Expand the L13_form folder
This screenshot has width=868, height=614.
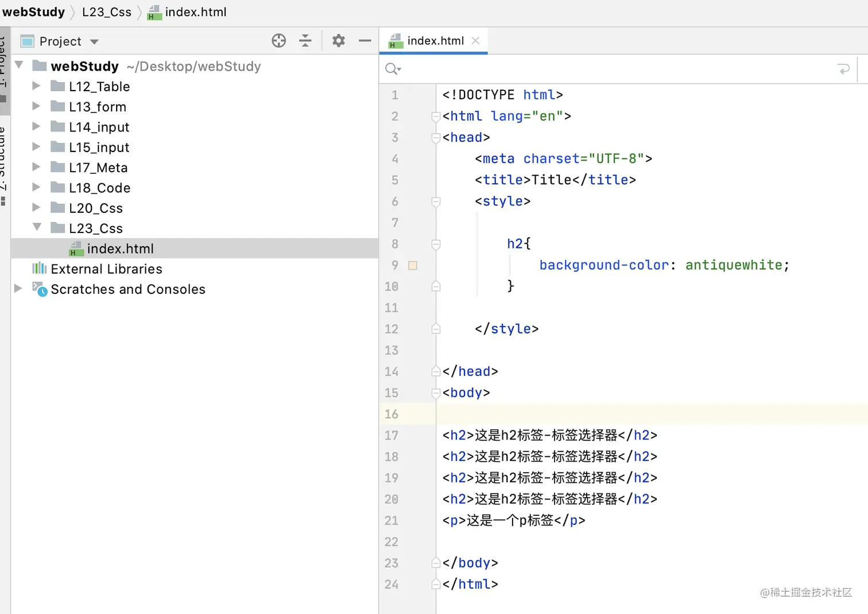pos(36,106)
